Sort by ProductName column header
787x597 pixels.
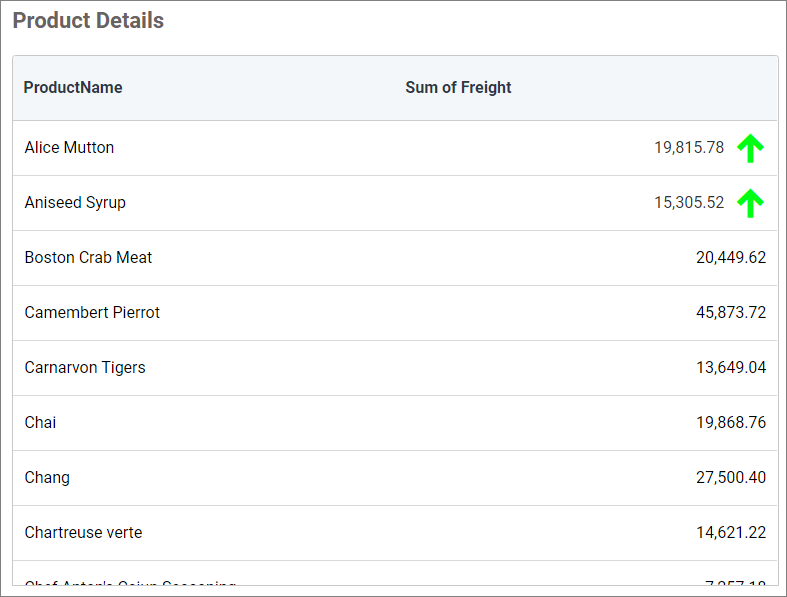(x=73, y=88)
